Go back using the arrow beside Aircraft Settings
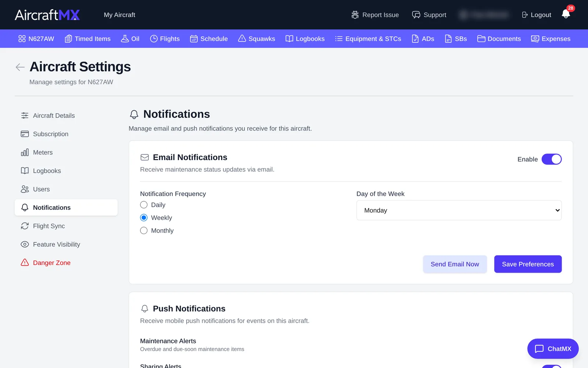Image resolution: width=588 pixels, height=368 pixels. tap(20, 67)
